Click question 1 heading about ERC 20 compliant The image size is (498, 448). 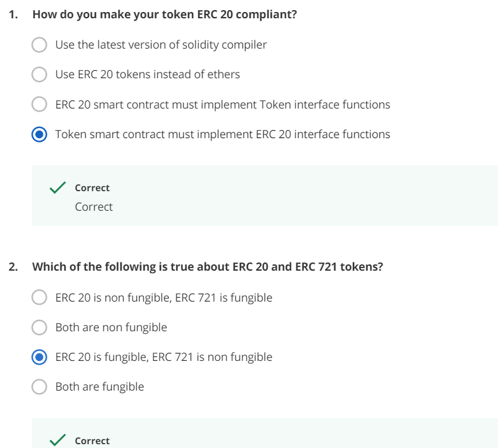(165, 15)
